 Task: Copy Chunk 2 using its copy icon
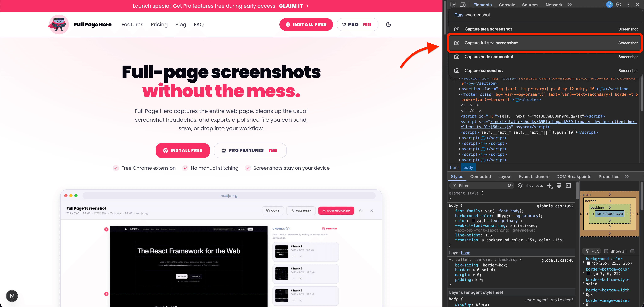coord(301,278)
